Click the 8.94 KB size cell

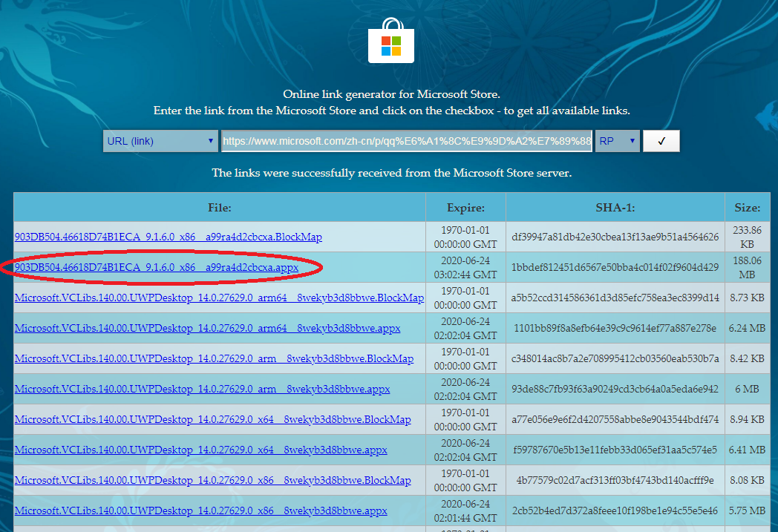748,419
